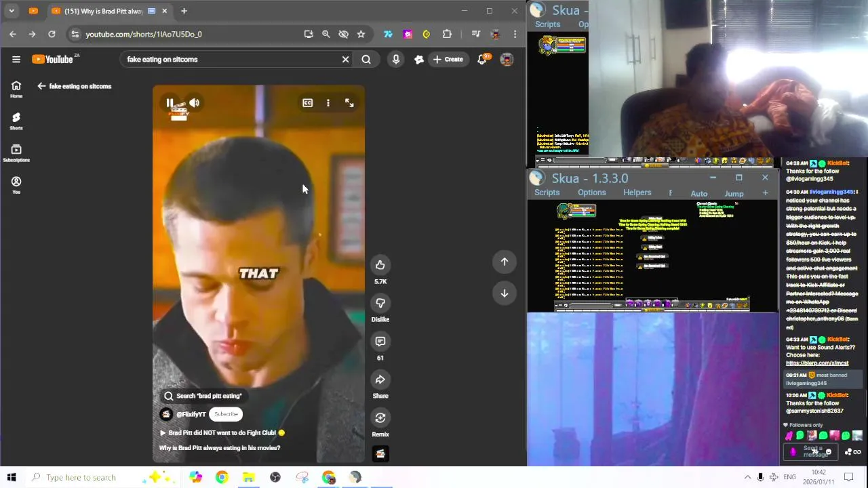
Task: Open Auto menu in Skua window
Action: [x=698, y=194]
